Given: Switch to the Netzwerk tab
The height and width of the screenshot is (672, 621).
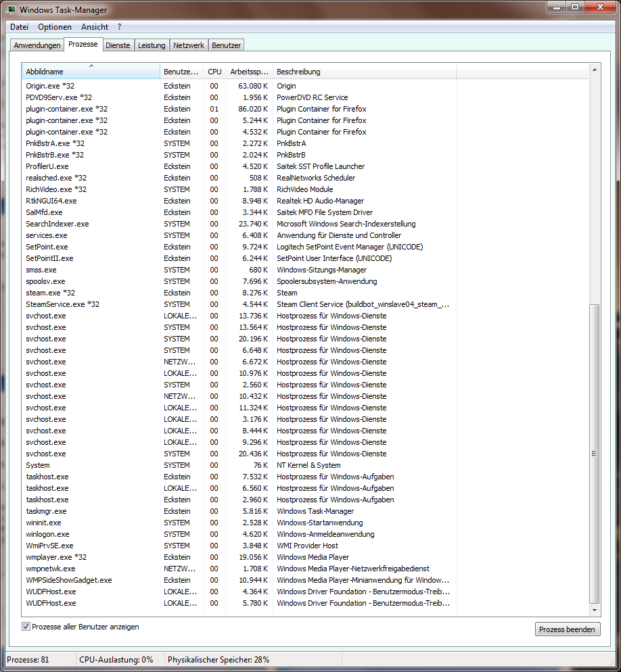Looking at the screenshot, I should pos(189,45).
